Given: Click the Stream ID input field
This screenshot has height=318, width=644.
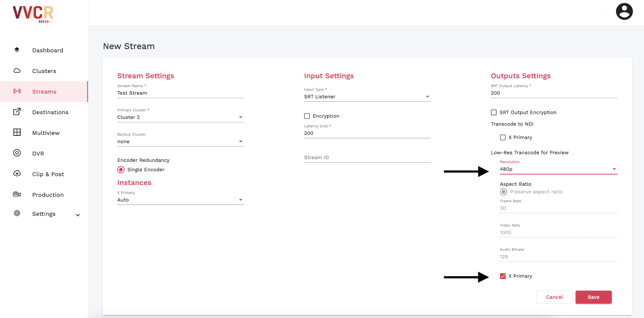Looking at the screenshot, I should point(367,158).
